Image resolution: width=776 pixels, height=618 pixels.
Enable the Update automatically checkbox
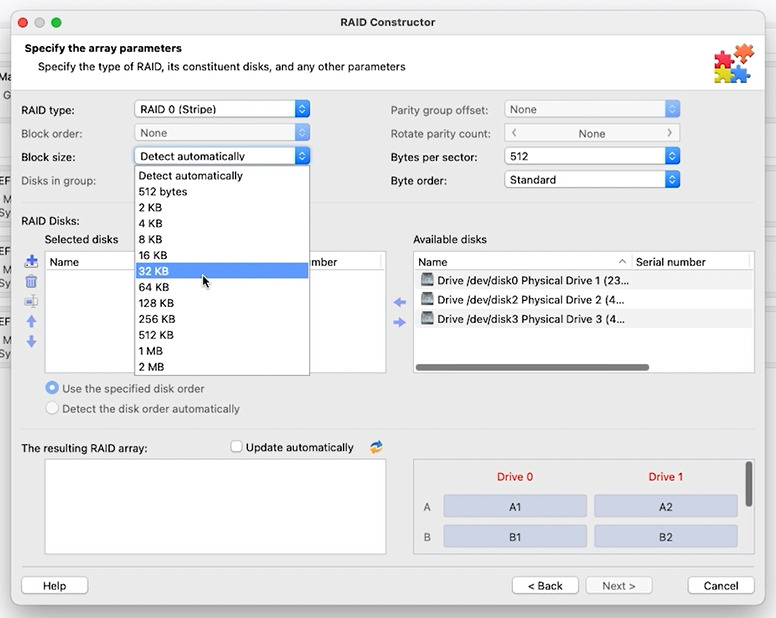coord(236,447)
